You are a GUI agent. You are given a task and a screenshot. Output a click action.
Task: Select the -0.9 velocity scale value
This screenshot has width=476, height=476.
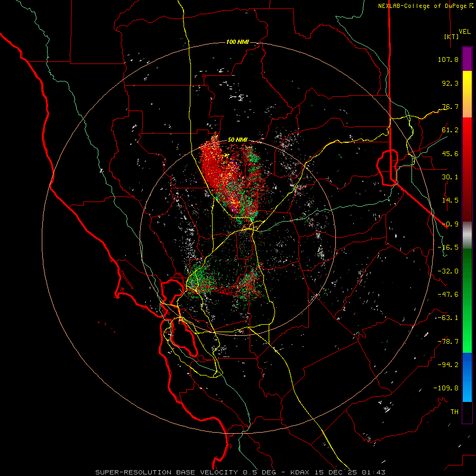(x=450, y=224)
